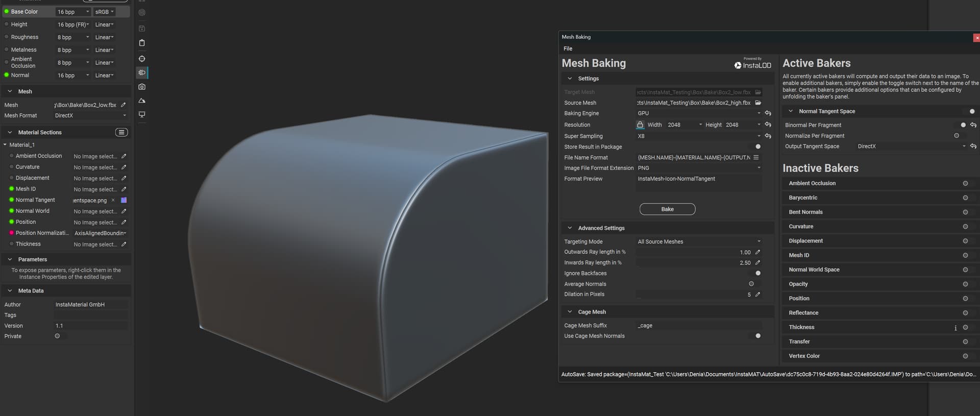Image resolution: width=980 pixels, height=416 pixels.
Task: Reset Super Sampling with the revert arrow
Action: coord(768,136)
